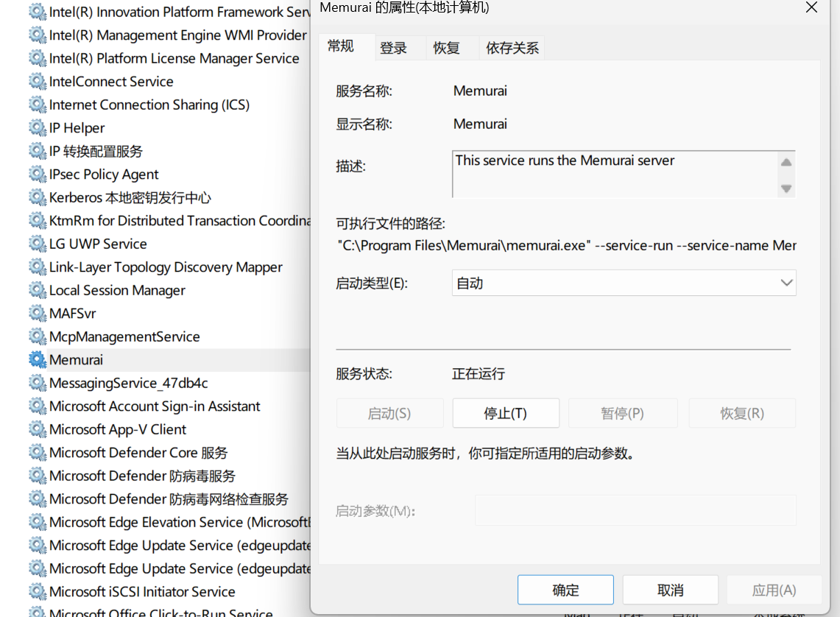Select Local Session Manager name
The image size is (840, 617).
pos(117,290)
